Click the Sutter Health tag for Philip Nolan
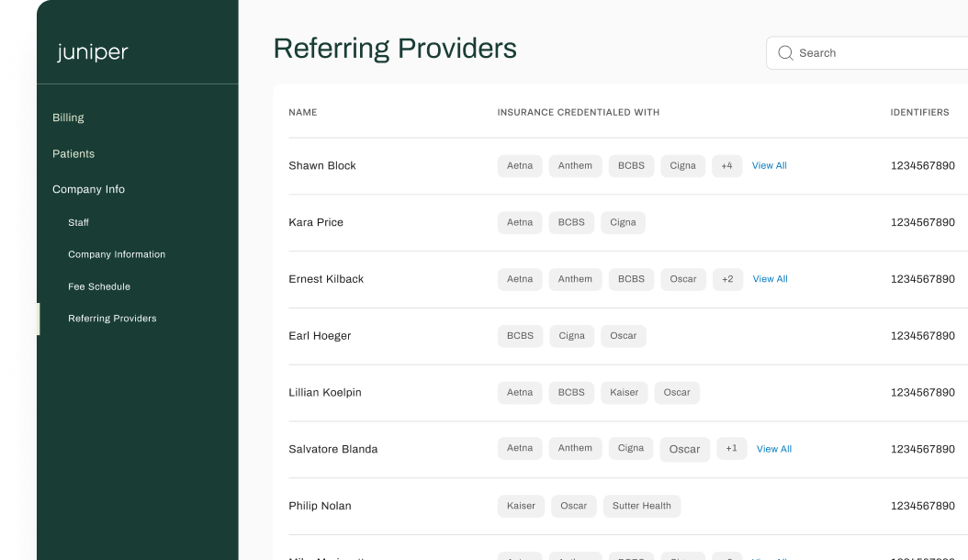 pos(641,506)
